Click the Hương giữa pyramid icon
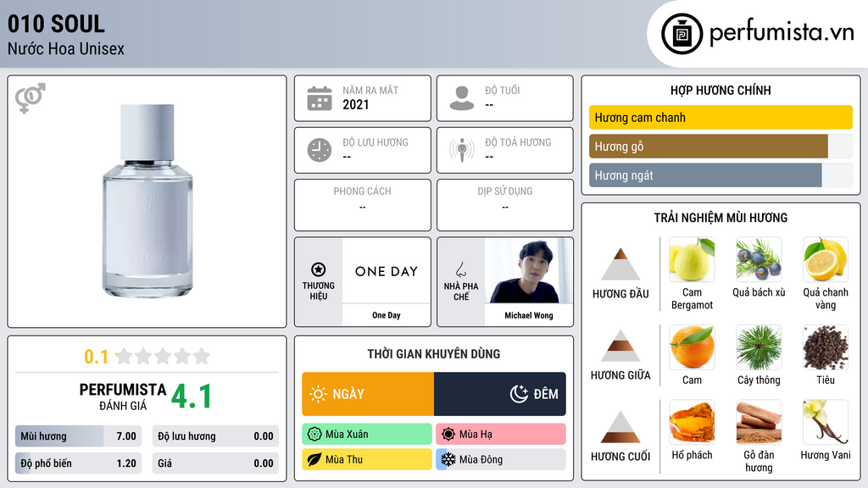This screenshot has width=868, height=488. coord(620,346)
